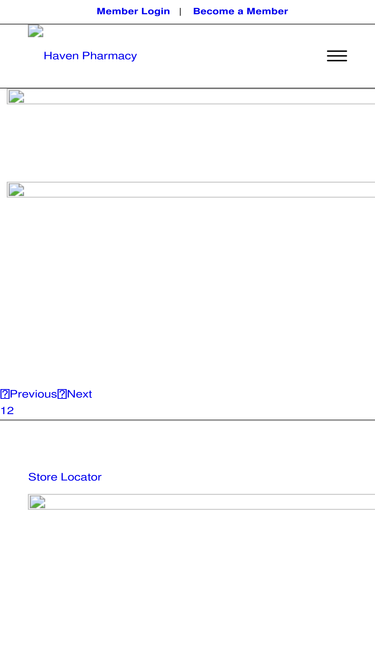Image resolution: width=375 pixels, height=667 pixels.
Task: Click the broken image icon in first banner
Action: tap(16, 97)
